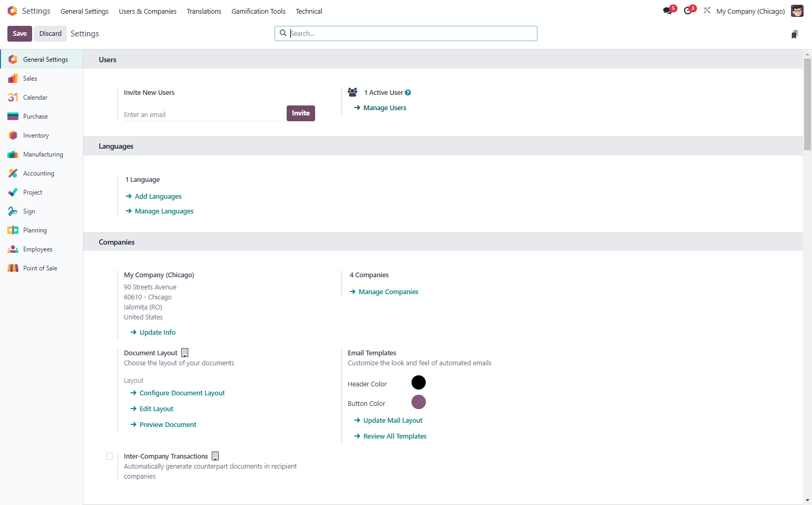Image resolution: width=812 pixels, height=505 pixels.
Task: Open the Accounting settings sidebar icon
Action: pyautogui.click(x=13, y=173)
